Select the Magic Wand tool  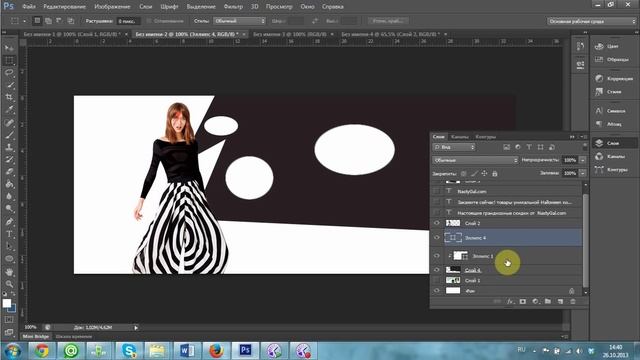coord(9,85)
